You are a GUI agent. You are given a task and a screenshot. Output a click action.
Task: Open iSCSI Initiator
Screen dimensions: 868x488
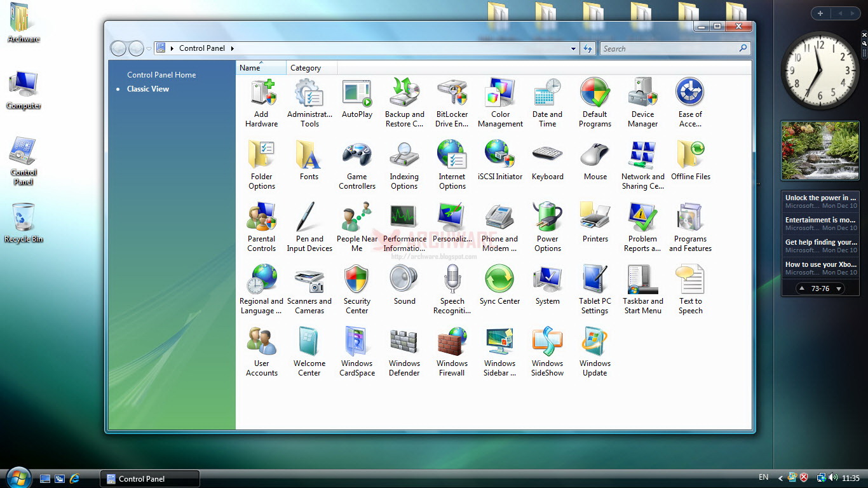500,161
